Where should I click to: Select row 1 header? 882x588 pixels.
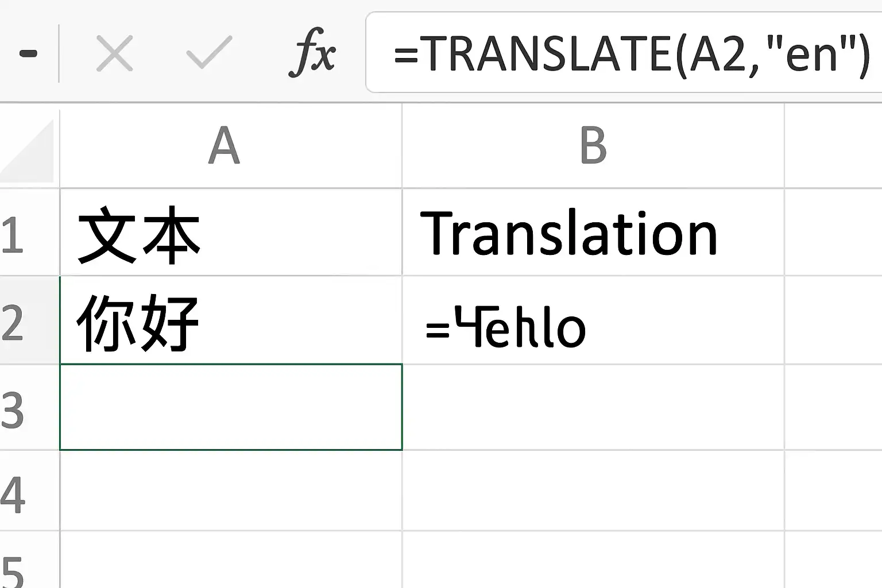(x=29, y=232)
